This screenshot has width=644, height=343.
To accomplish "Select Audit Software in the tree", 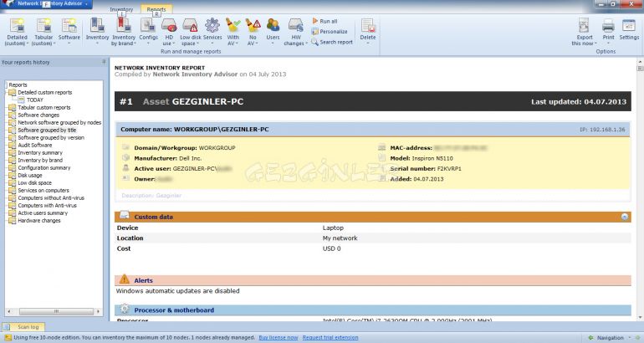I will coord(35,145).
